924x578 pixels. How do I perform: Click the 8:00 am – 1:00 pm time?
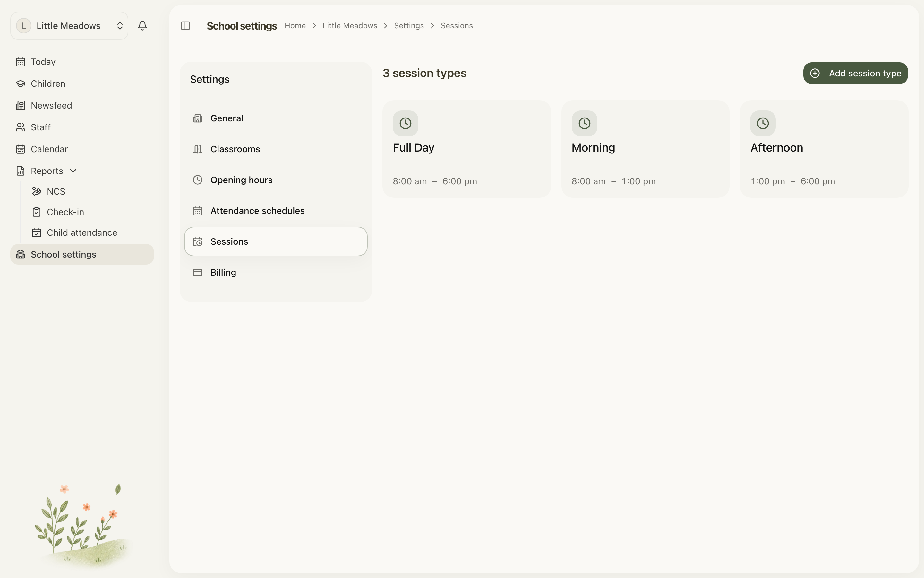(x=613, y=181)
